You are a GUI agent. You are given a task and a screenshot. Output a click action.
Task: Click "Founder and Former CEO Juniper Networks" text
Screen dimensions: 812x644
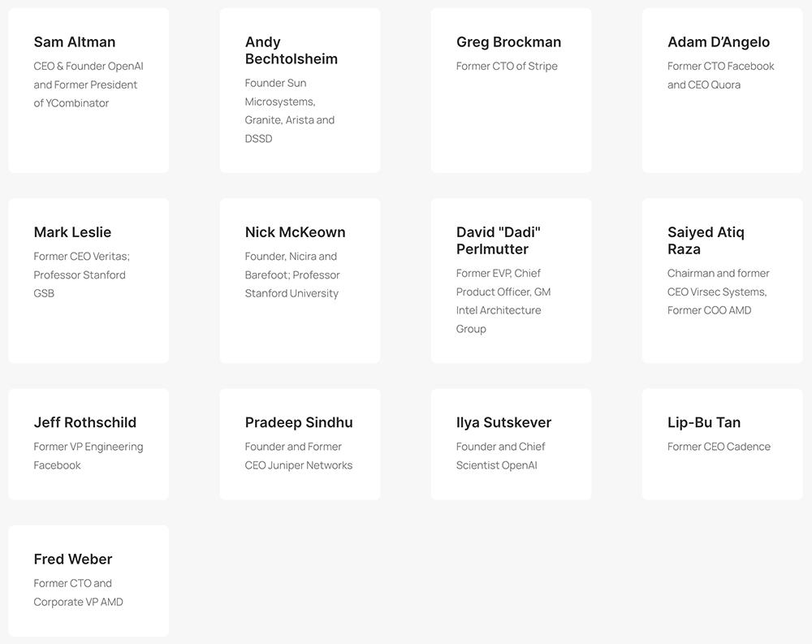tap(299, 456)
